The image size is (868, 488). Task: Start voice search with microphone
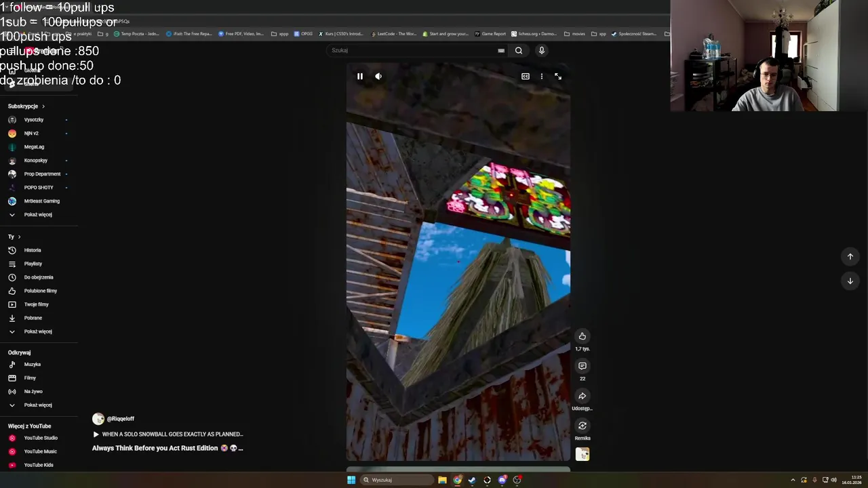(541, 50)
